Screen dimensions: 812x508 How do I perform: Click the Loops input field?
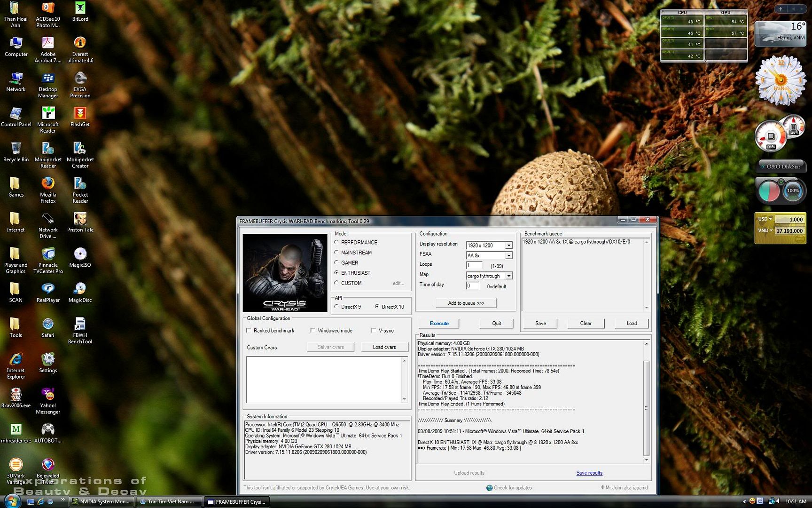474,266
